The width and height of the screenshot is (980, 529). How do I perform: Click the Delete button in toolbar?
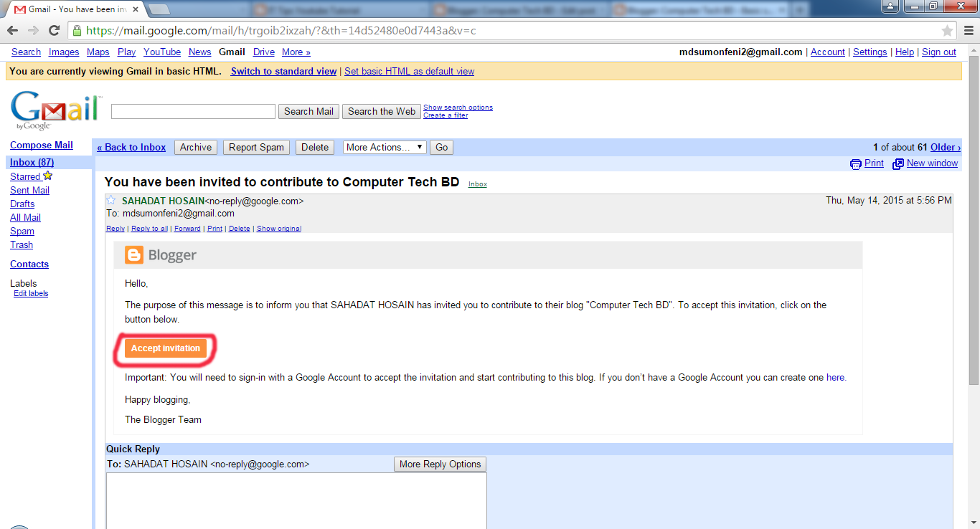click(315, 147)
